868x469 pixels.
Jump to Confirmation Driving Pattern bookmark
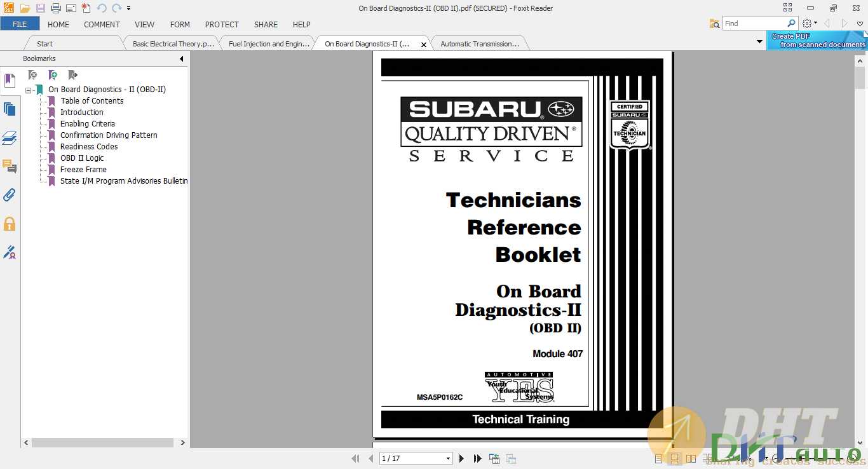pos(109,135)
